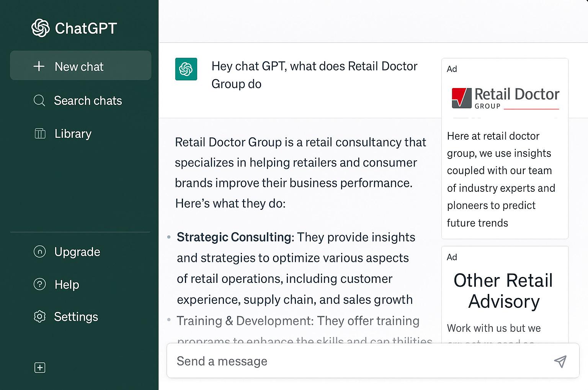Image resolution: width=588 pixels, height=390 pixels.
Task: Open the Library icon in sidebar
Action: click(x=40, y=134)
